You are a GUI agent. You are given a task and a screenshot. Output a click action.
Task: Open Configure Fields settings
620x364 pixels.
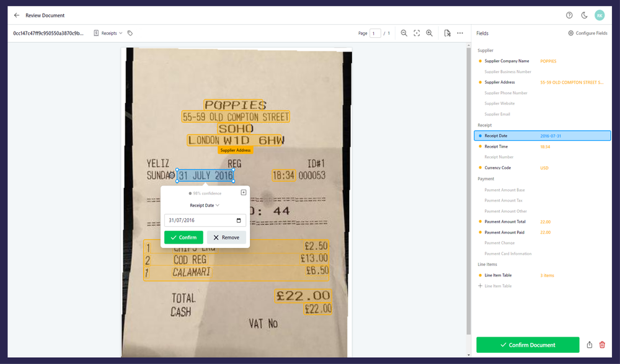(588, 33)
